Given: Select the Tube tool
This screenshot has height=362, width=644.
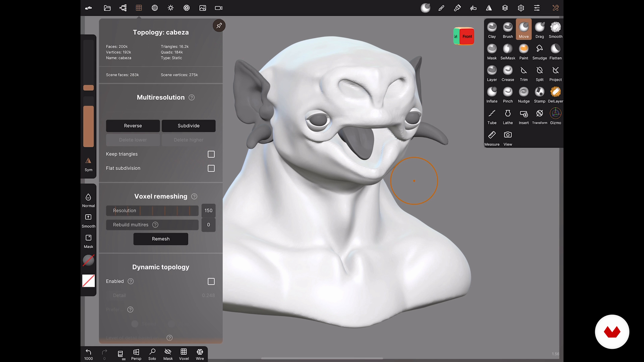Looking at the screenshot, I should (x=492, y=116).
